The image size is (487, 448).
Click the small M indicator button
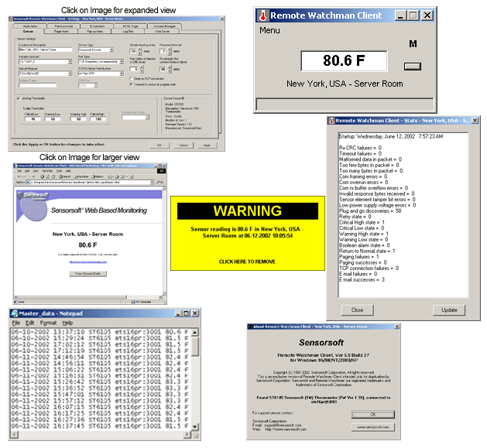point(413,64)
